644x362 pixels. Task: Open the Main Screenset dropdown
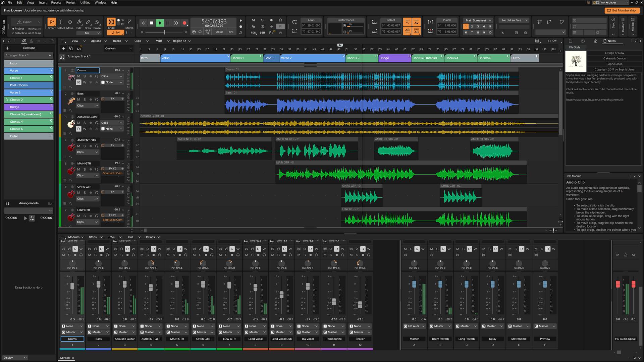coord(477,20)
